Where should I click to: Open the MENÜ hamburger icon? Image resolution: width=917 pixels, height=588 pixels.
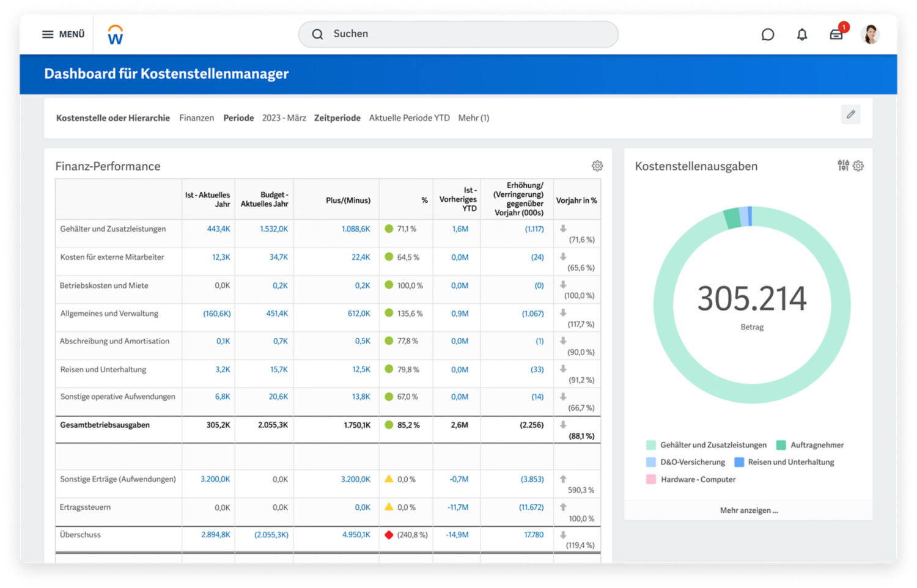pos(48,34)
